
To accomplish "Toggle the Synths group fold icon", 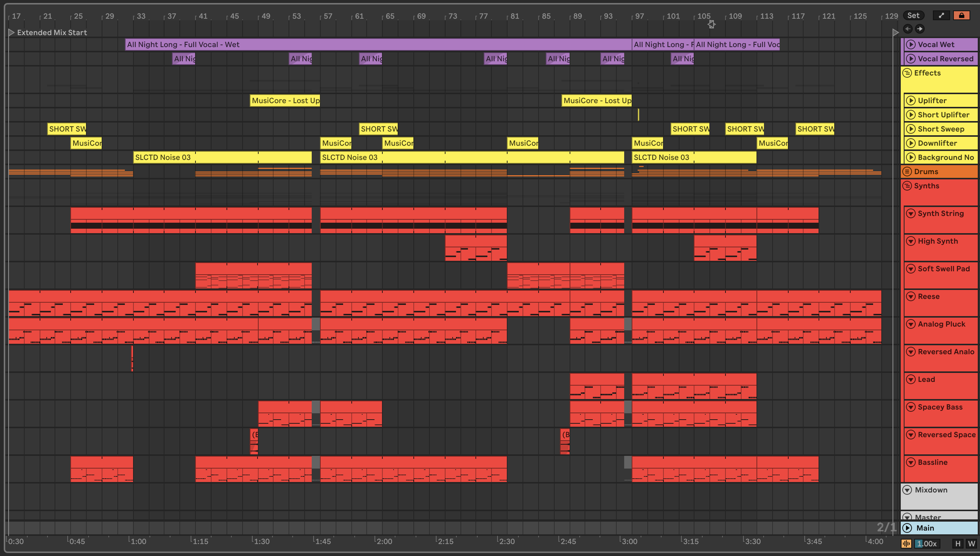I will (907, 186).
